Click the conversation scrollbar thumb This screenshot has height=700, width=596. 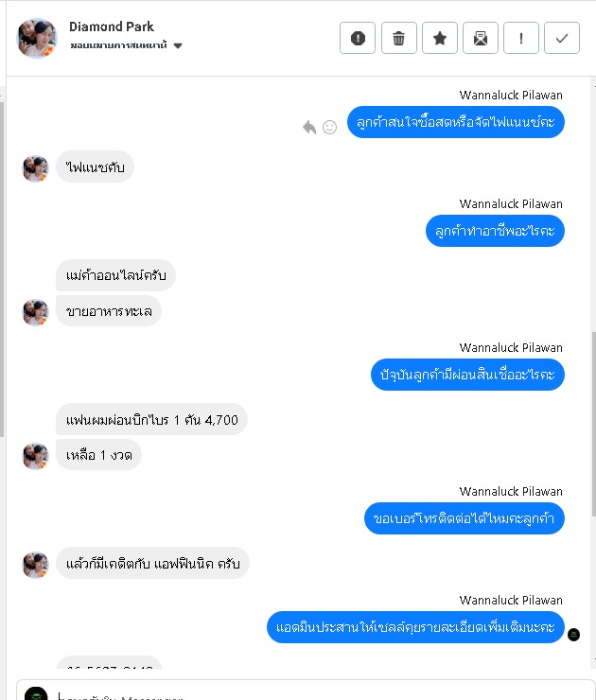tap(594, 423)
